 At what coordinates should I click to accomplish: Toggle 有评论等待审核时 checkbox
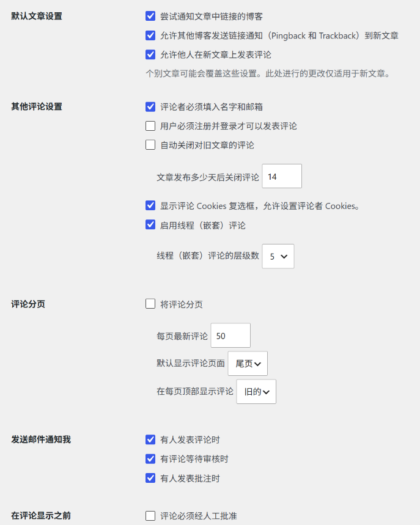click(x=150, y=459)
